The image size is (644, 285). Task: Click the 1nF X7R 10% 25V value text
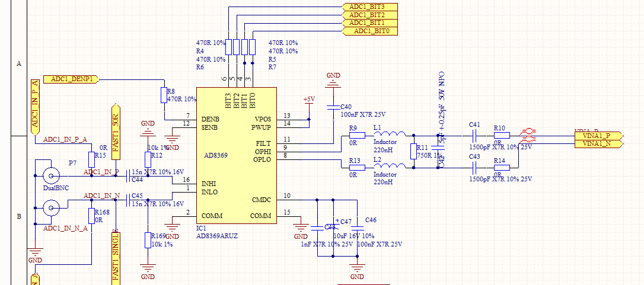[327, 244]
